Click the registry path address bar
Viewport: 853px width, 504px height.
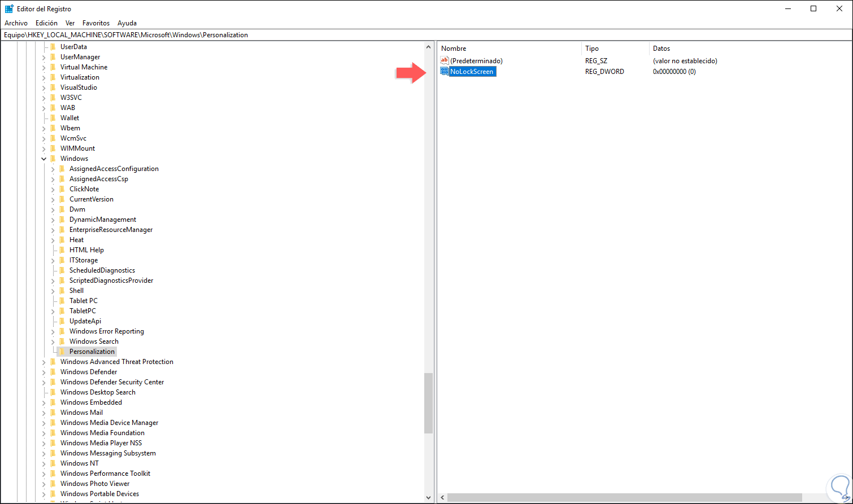click(426, 35)
